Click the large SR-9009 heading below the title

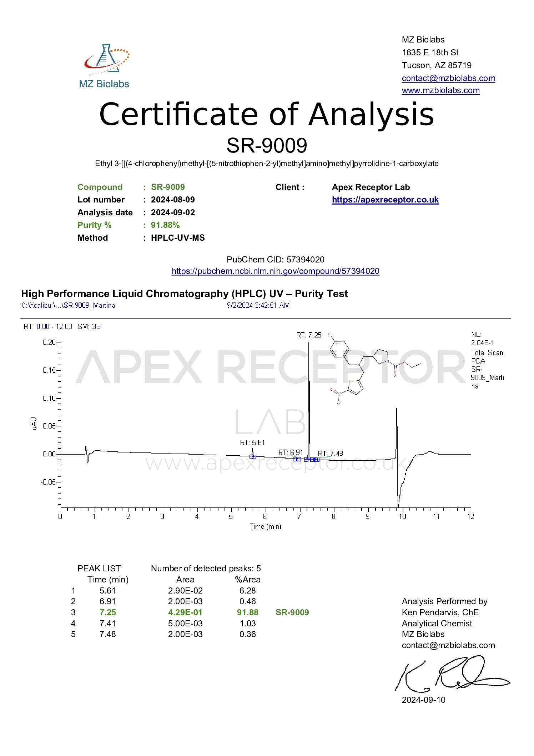[x=267, y=145]
